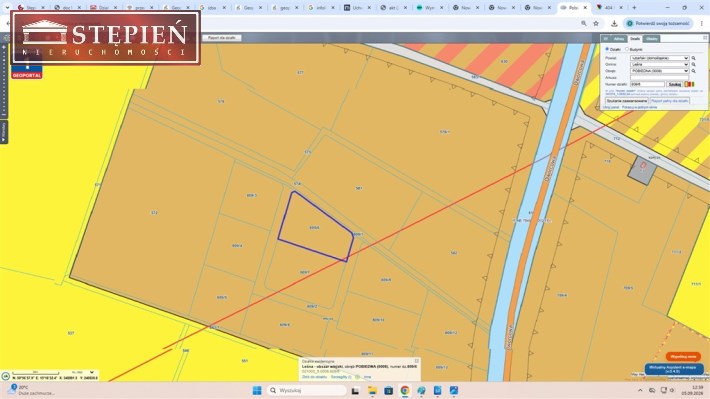Click the 'Ukryj panel' link

611,107
